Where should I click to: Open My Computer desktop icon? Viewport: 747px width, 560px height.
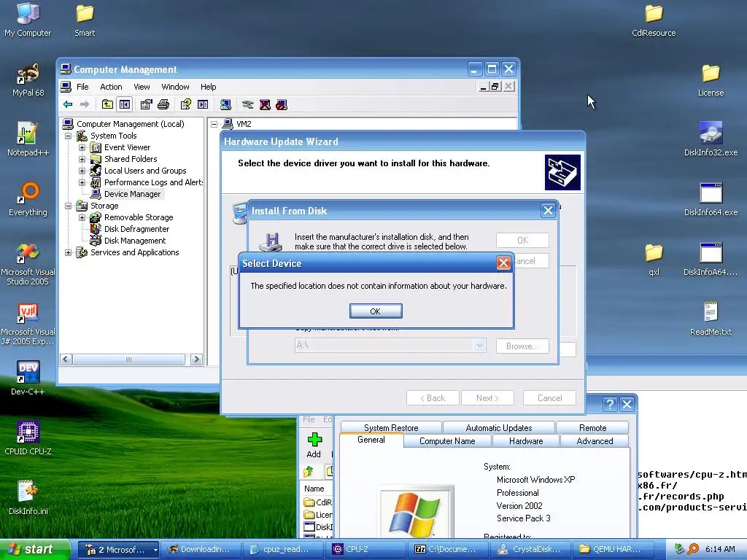[x=28, y=20]
